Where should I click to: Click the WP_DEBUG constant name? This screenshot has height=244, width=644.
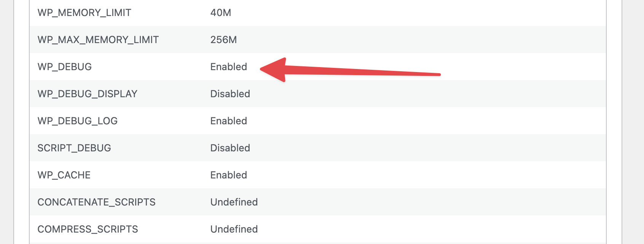tap(64, 67)
